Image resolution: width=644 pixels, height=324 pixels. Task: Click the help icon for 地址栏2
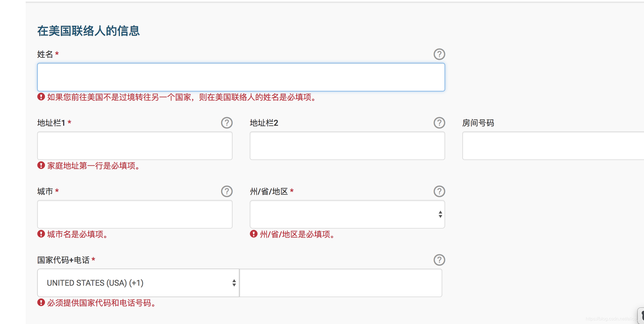[x=439, y=123]
